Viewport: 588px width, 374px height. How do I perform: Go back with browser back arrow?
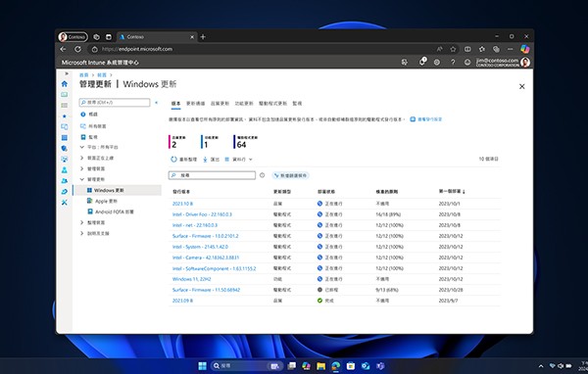[63, 49]
